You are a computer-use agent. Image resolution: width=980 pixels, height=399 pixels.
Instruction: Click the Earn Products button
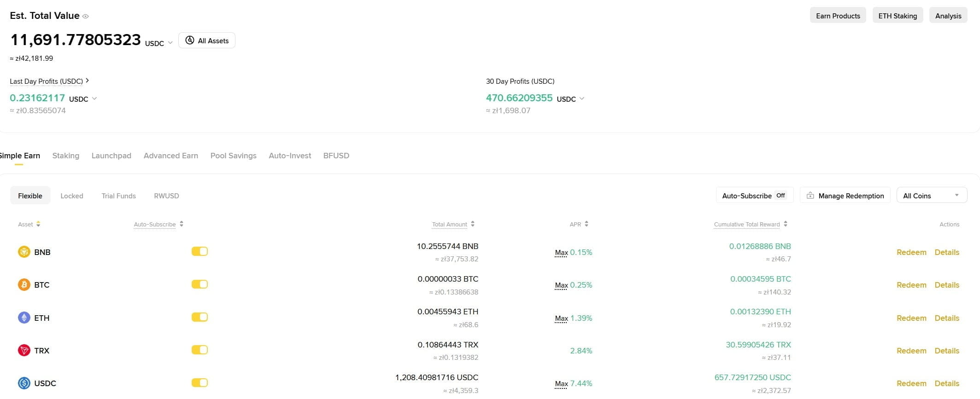[838, 16]
